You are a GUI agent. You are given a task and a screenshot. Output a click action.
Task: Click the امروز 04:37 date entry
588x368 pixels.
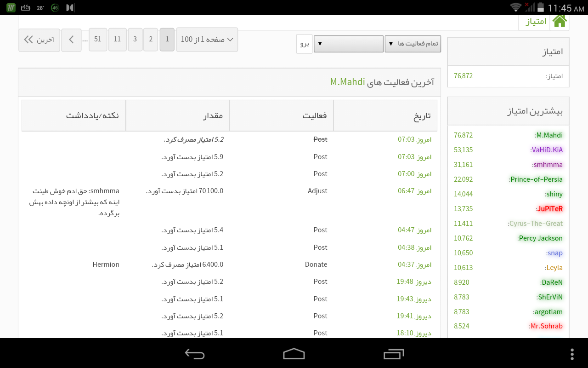click(x=415, y=264)
